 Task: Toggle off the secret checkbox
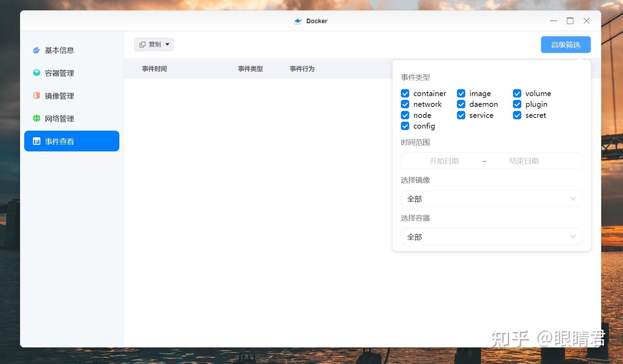517,115
